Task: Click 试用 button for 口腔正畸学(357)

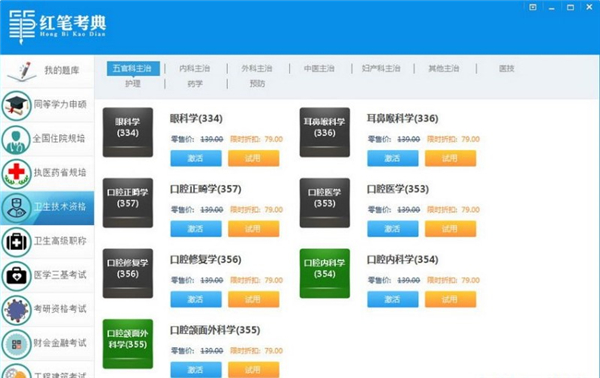Action: pyautogui.click(x=253, y=229)
